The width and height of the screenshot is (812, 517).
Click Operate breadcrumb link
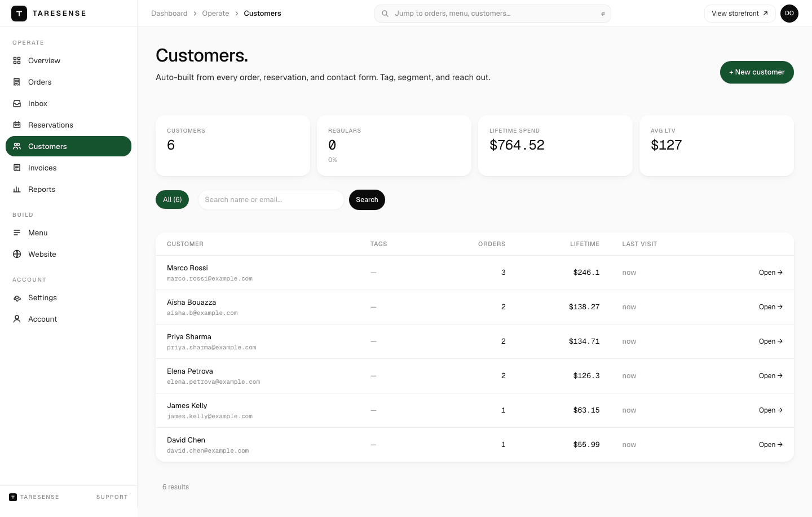coord(215,14)
